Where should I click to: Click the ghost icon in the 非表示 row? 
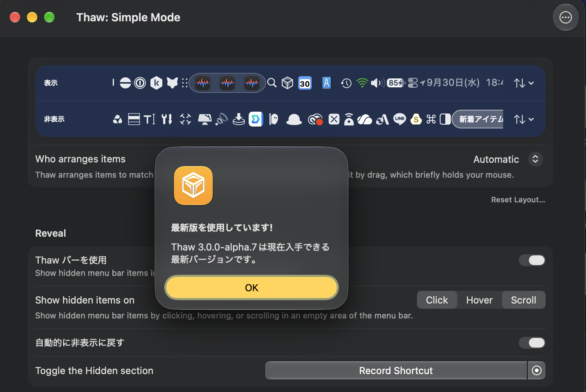click(274, 119)
